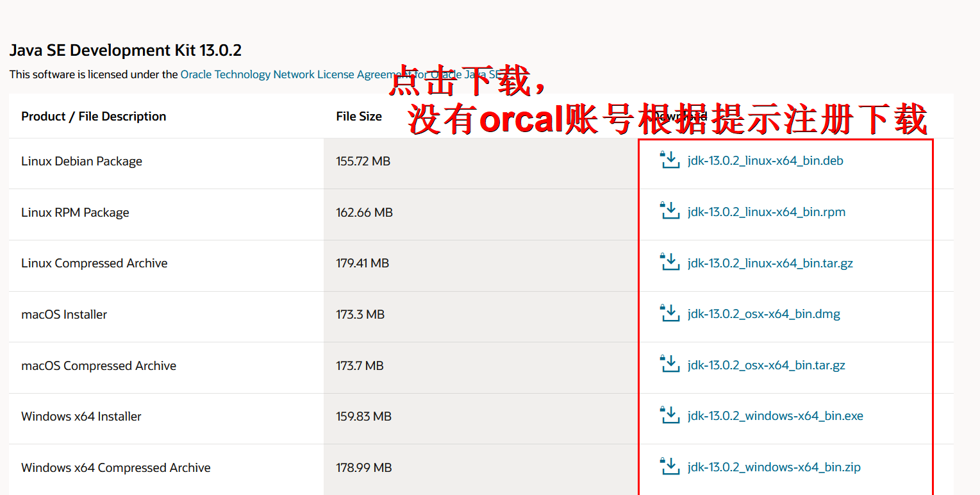Click the 159.83 MB file size

pyautogui.click(x=363, y=417)
